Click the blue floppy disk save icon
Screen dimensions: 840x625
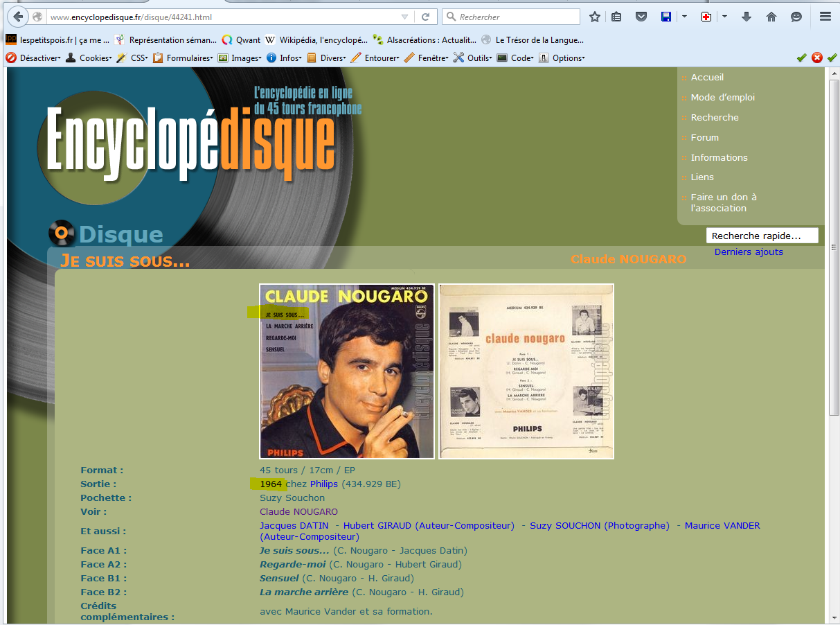point(666,17)
